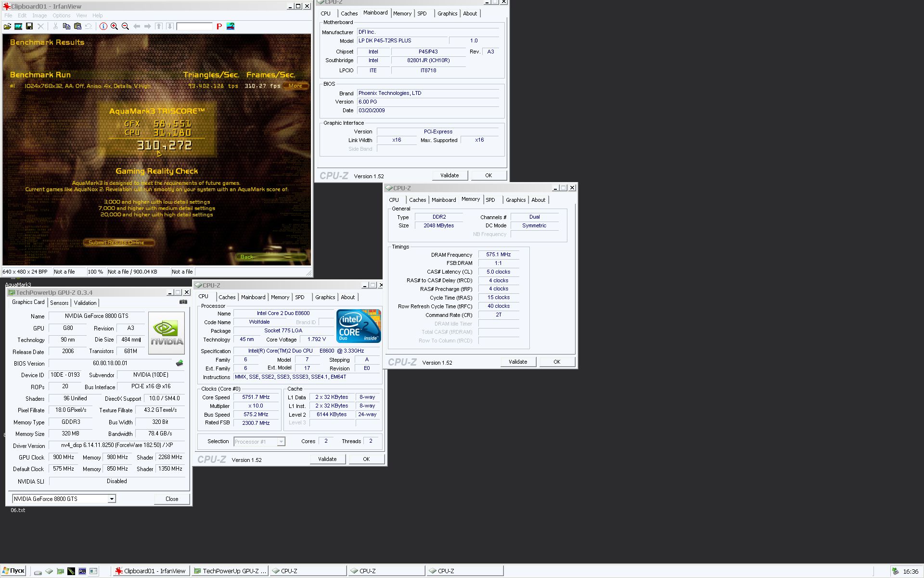924x578 pixels.
Task: Switch to the Sensors tab in GPU-Z
Action: click(59, 303)
